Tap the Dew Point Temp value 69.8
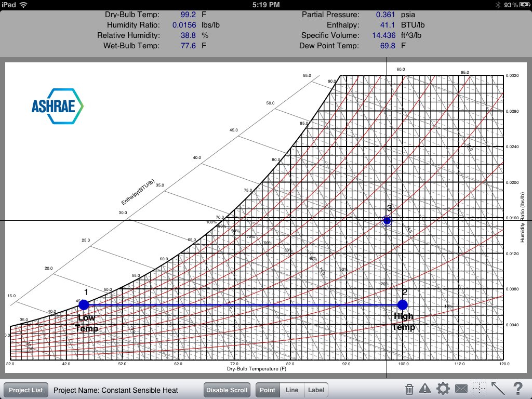 [x=388, y=46]
